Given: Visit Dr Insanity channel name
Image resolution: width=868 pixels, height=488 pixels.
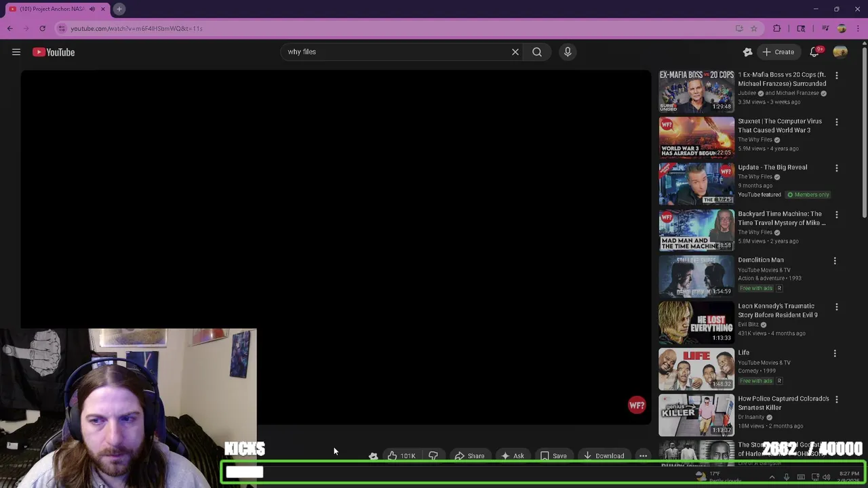Looking at the screenshot, I should [x=751, y=418].
